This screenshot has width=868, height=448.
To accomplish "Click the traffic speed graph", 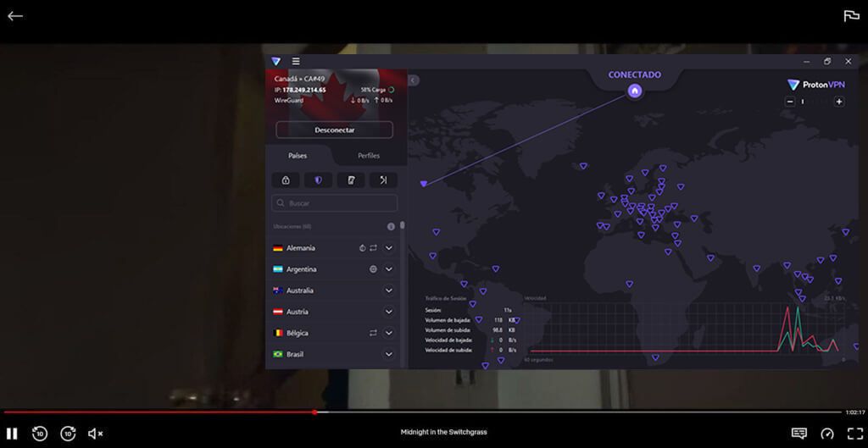I will [x=684, y=329].
